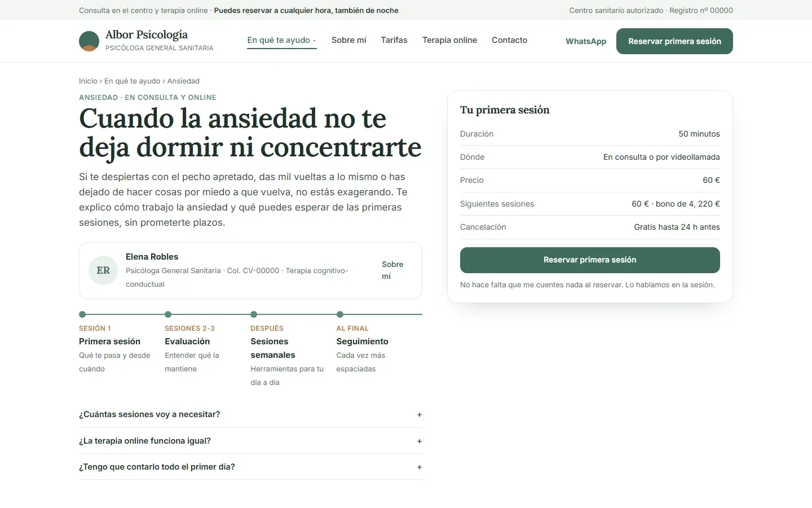This screenshot has height=508, width=812.
Task: Click the "Gratis hasta 24 h antes" value
Action: 677,227
